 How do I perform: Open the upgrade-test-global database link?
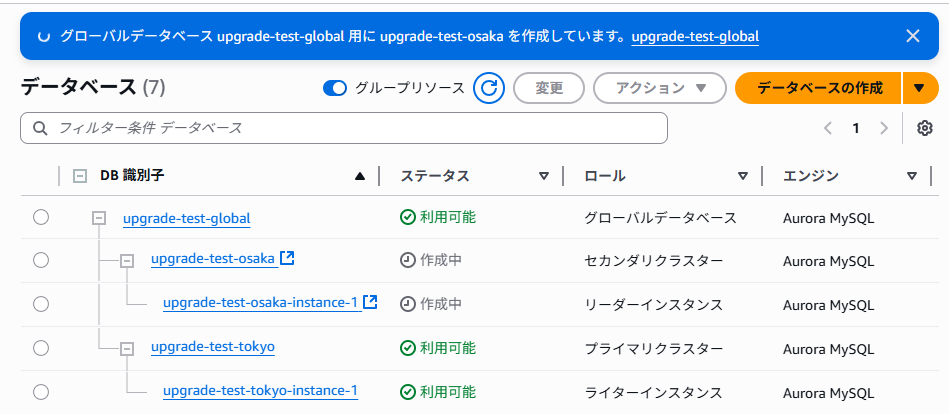click(186, 218)
